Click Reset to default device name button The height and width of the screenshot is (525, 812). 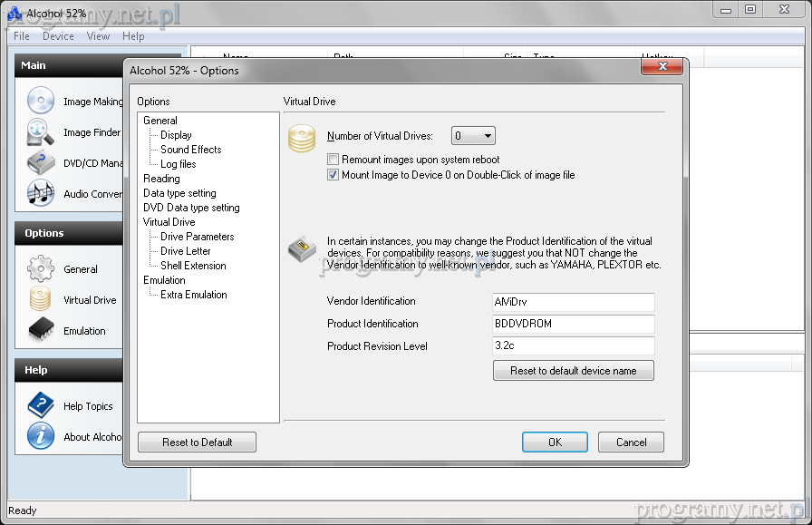coord(573,371)
